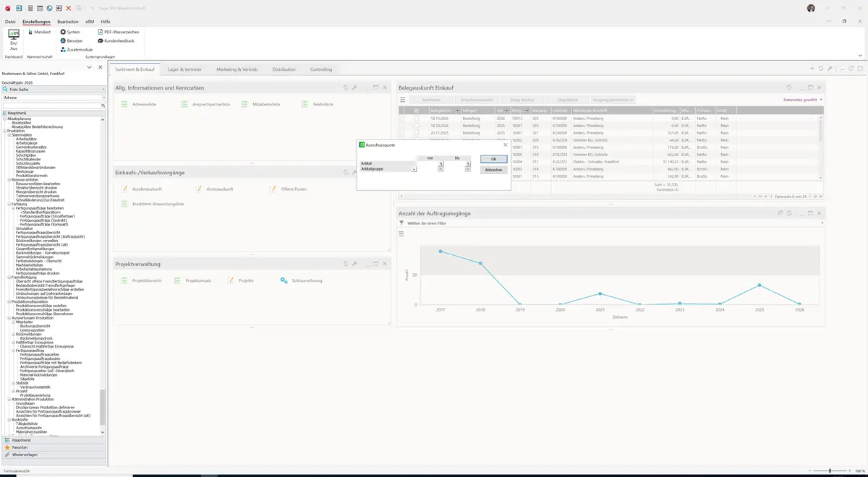Click the Freie Suche input field

point(54,89)
